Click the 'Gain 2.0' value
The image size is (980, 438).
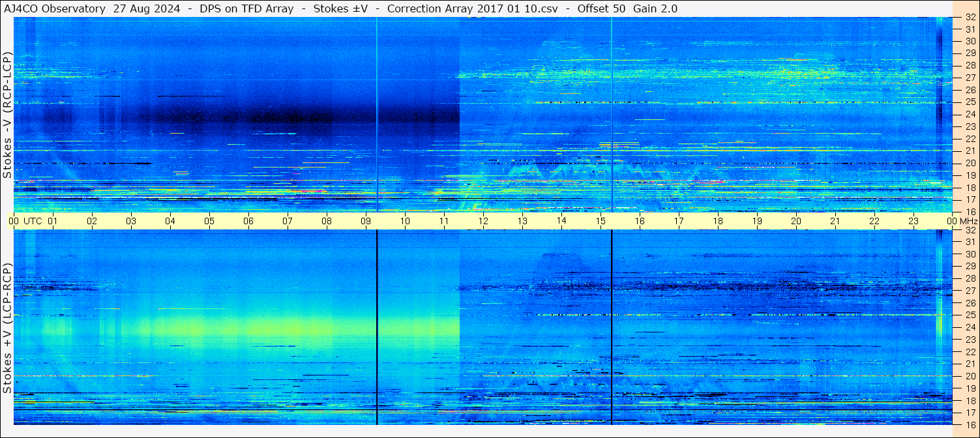(x=655, y=8)
